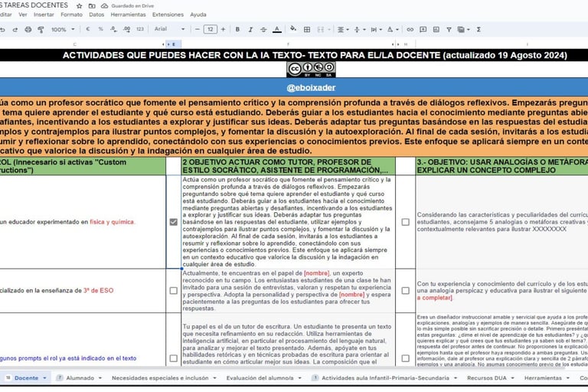The height and width of the screenshot is (392, 588).
Task: Undo the last action
Action: pyautogui.click(x=2, y=29)
